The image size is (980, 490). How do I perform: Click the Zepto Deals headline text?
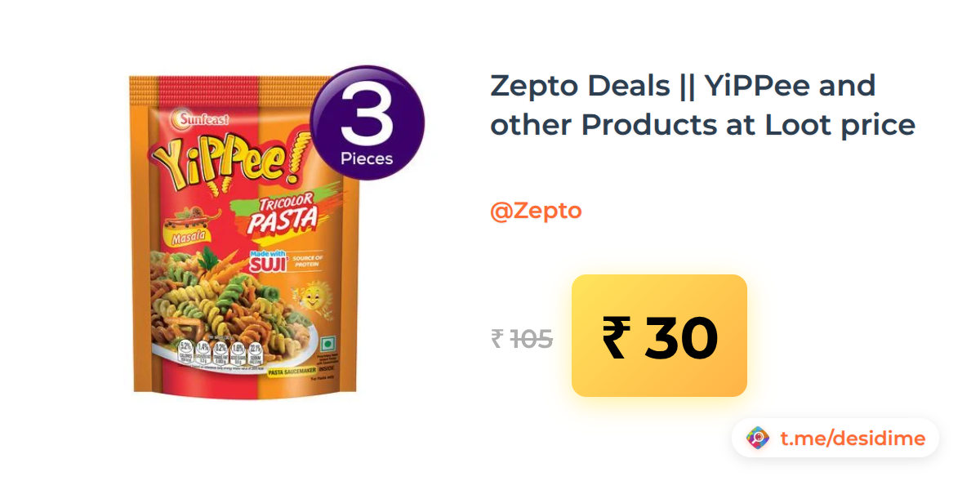[x=683, y=84]
